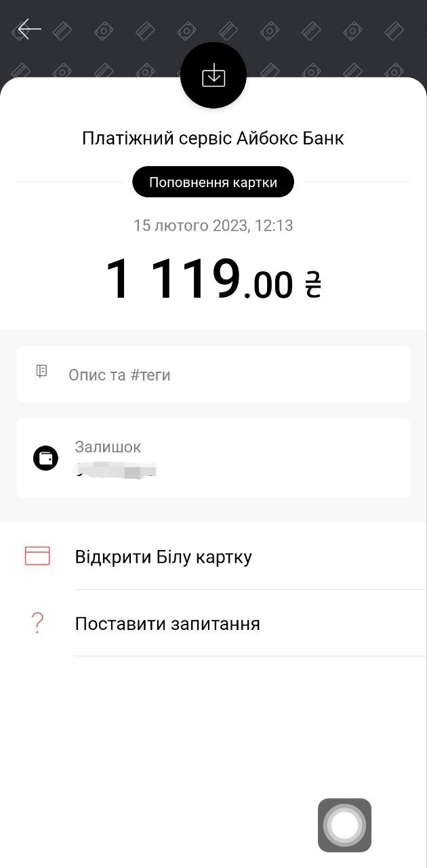Viewport: 427px width, 868px height.
Task: Click the notebook icon beside description field
Action: (x=42, y=371)
